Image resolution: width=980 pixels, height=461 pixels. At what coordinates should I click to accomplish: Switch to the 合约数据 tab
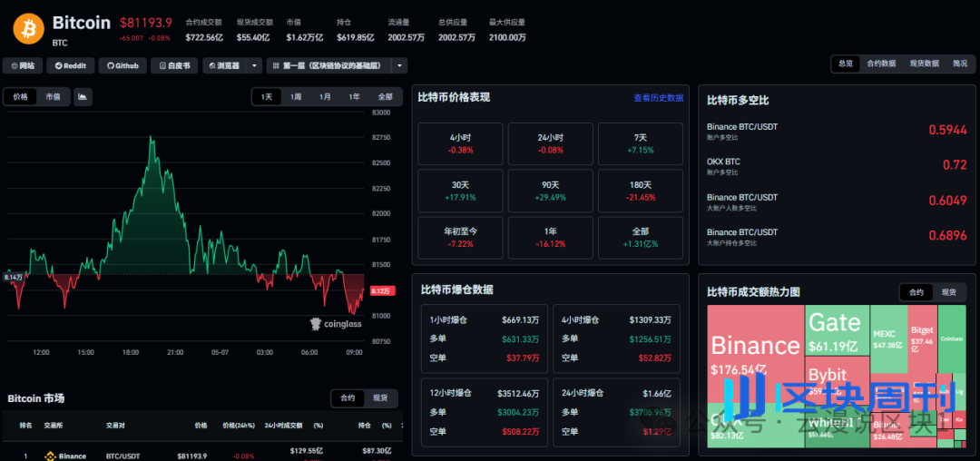tap(881, 64)
